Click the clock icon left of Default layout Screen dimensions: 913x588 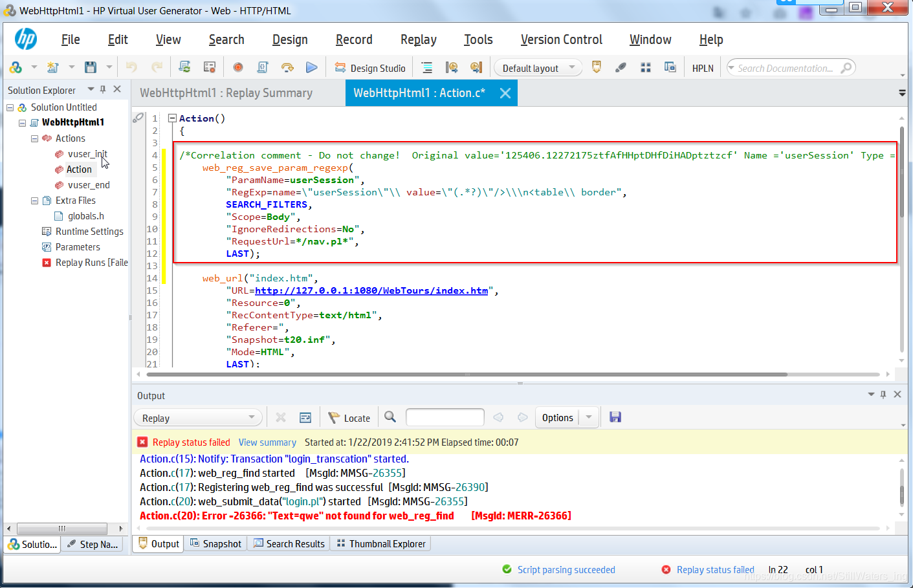coord(476,67)
